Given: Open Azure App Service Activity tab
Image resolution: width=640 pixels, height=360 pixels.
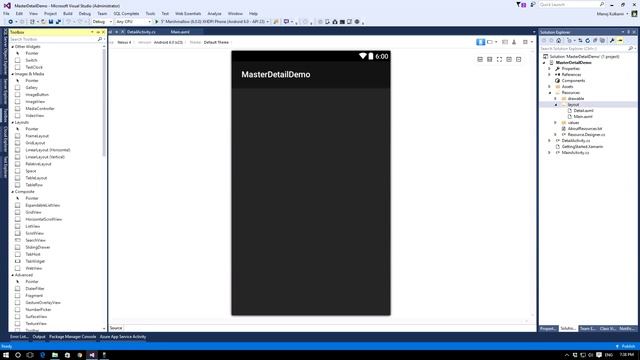Looking at the screenshot, I should (x=123, y=337).
